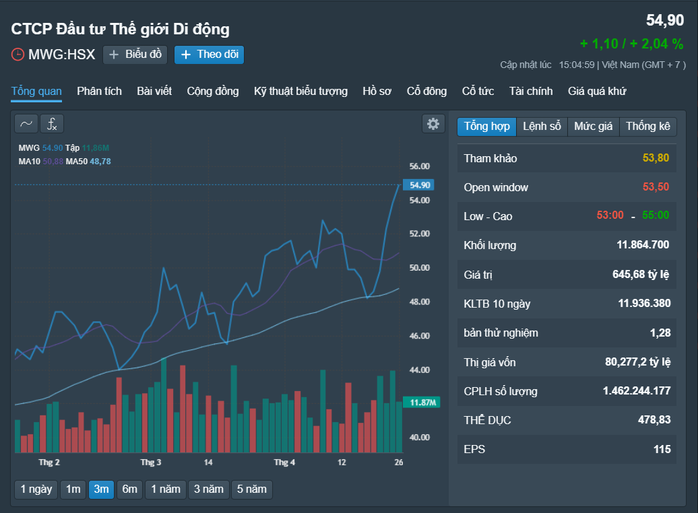
Task: Switch to the Lệnh số panel tab
Action: pos(542,126)
